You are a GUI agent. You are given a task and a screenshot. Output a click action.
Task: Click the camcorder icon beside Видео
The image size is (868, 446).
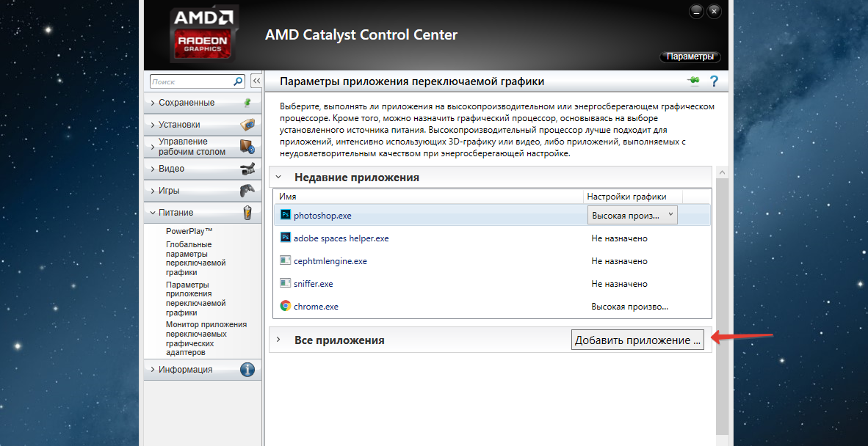(x=247, y=169)
